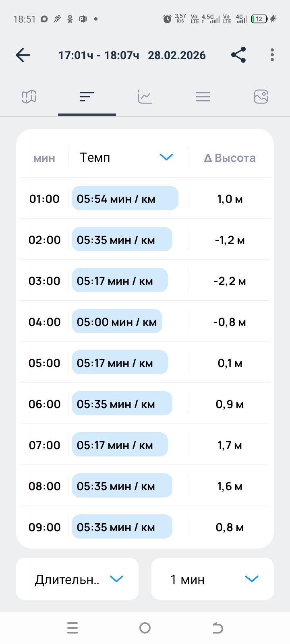Switch to the chart graph tab

pos(145,97)
